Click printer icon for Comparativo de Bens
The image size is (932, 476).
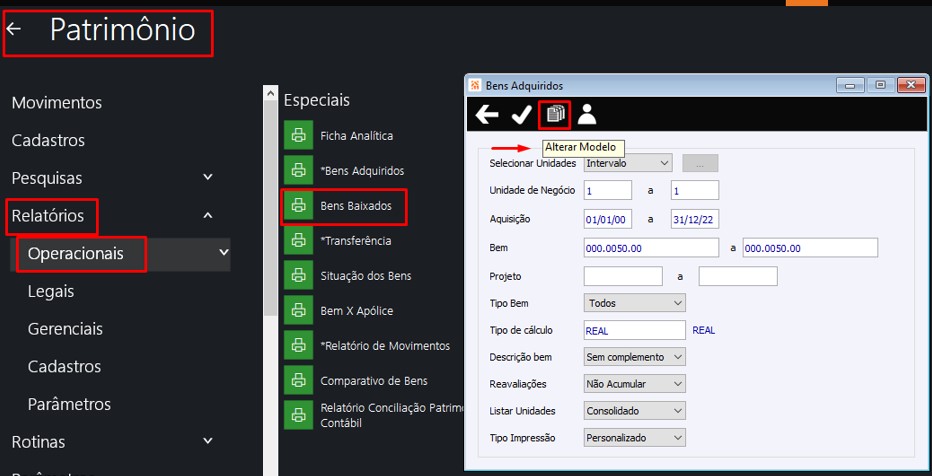tap(298, 381)
